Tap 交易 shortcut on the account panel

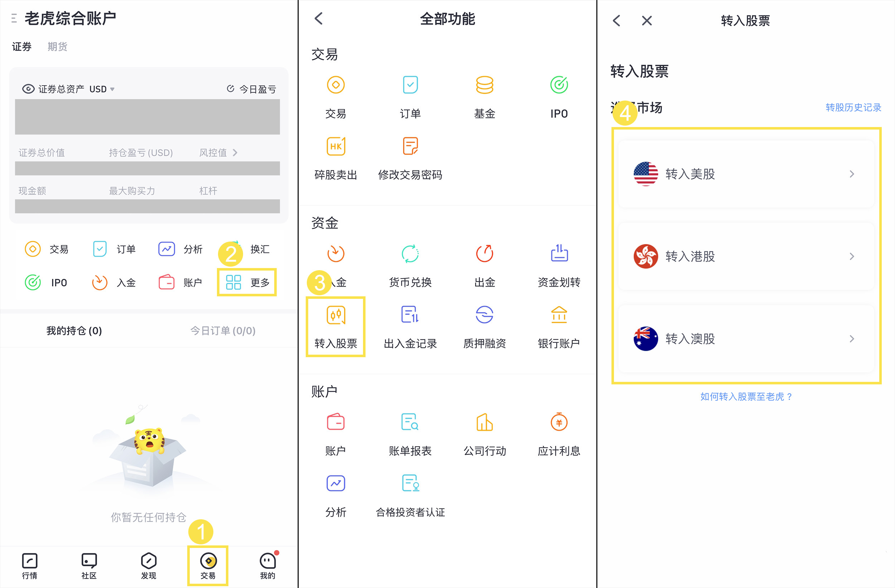(x=47, y=249)
